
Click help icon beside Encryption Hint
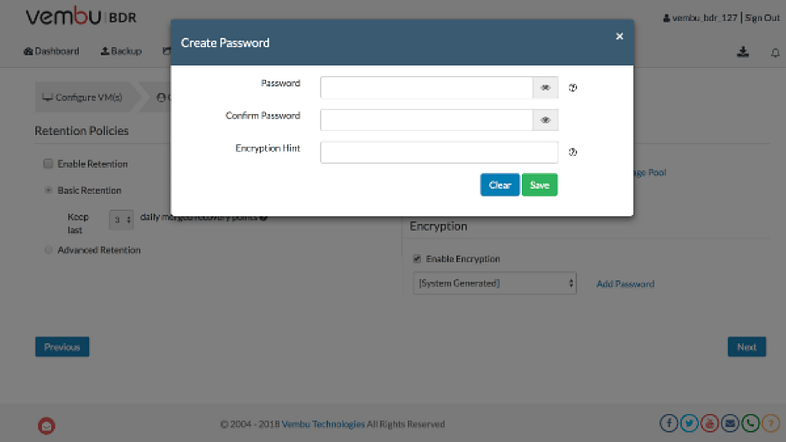point(573,152)
